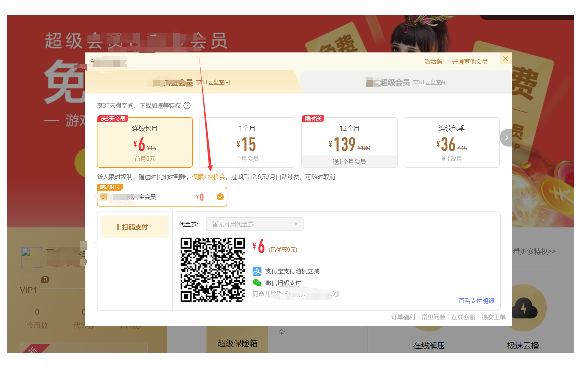588x376 pixels.
Task: Click the user avatar image
Action: 31,257
